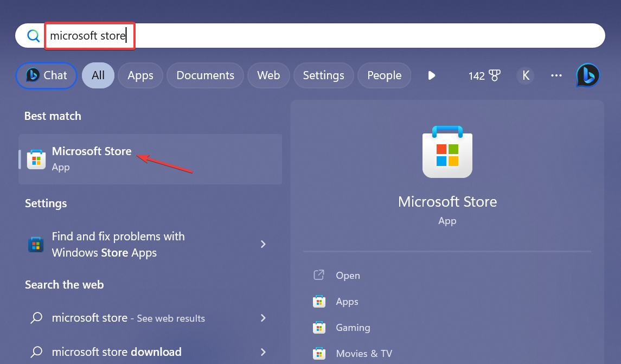Screen dimensions: 621x364
Task: Open the Microsoft Store best match result
Action: click(x=150, y=159)
